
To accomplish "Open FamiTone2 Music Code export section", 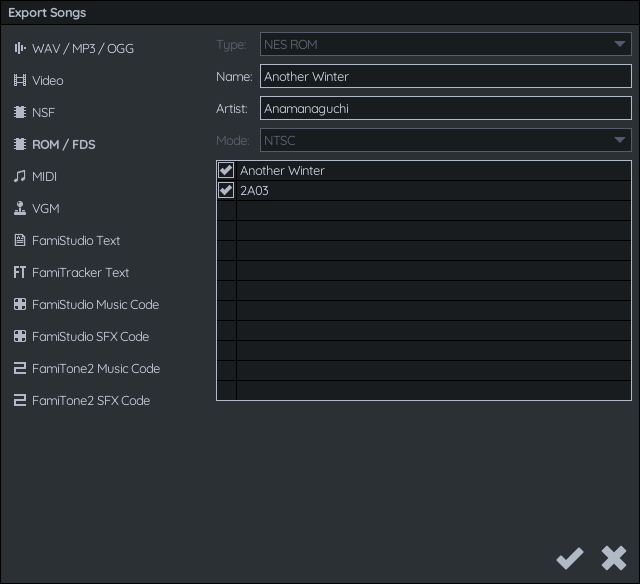I will point(87,369).
